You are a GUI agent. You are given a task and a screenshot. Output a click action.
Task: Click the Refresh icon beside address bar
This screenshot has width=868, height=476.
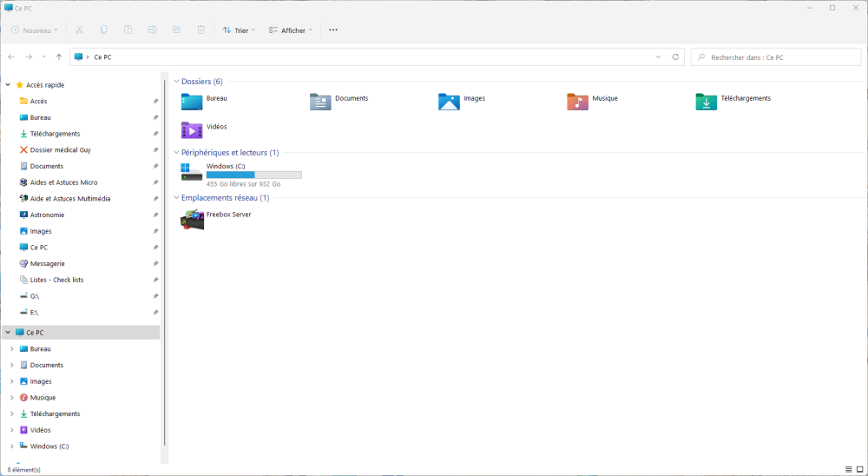click(x=675, y=56)
